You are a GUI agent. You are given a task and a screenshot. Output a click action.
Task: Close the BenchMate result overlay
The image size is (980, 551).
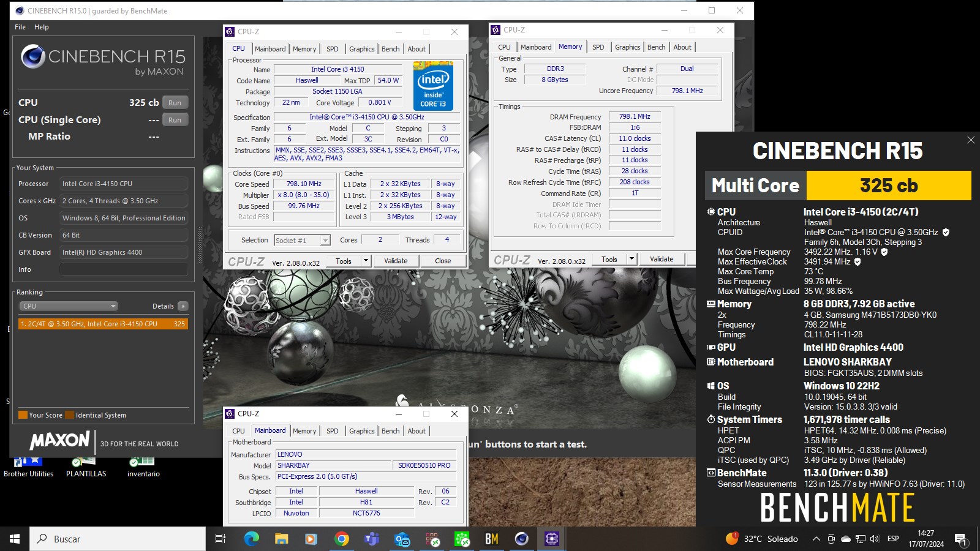(x=971, y=140)
